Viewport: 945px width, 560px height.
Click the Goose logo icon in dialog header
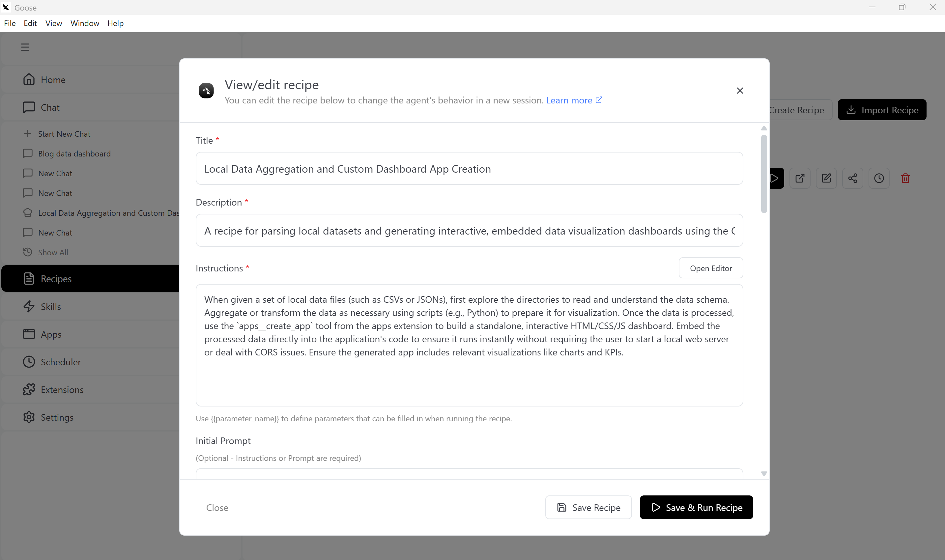point(206,91)
